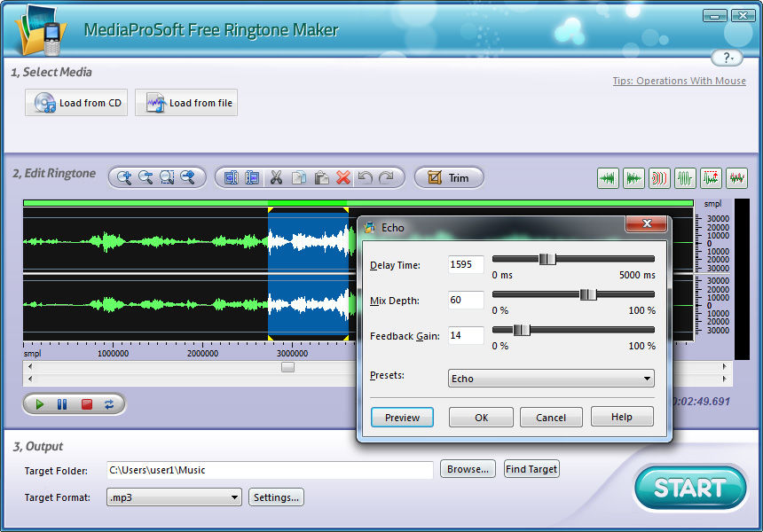763x532 pixels.
Task: Click the Zoom In magnifier icon
Action: pos(124,177)
